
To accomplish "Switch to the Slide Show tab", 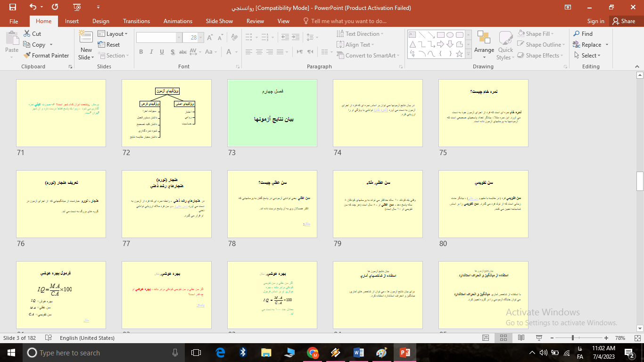I will click(x=219, y=21).
